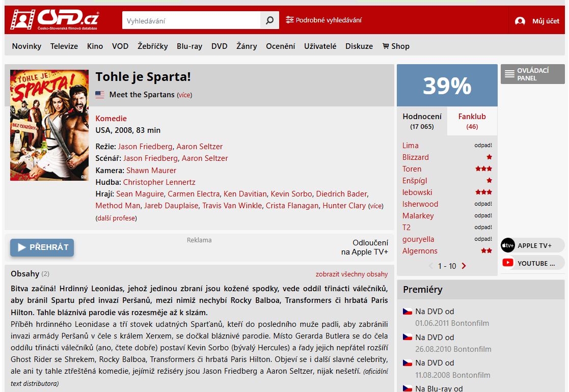This screenshot has width=569, height=392.
Task: Click zobrazit všechny obsahy link
Action: point(351,274)
